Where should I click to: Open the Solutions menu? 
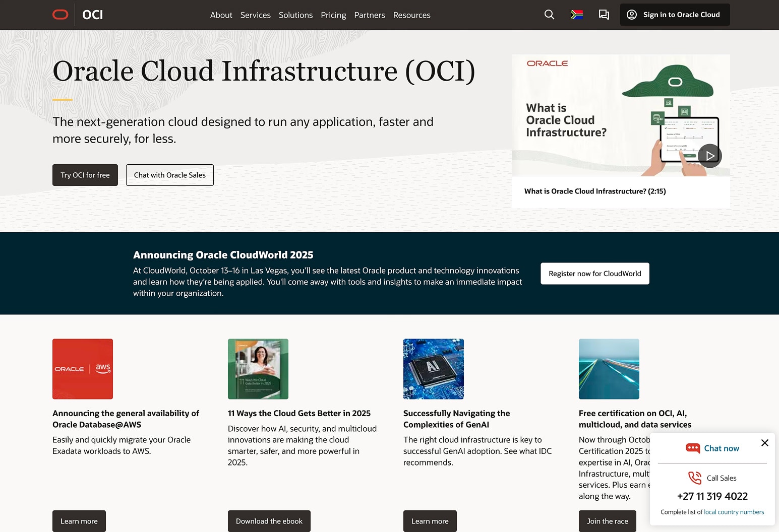(295, 15)
